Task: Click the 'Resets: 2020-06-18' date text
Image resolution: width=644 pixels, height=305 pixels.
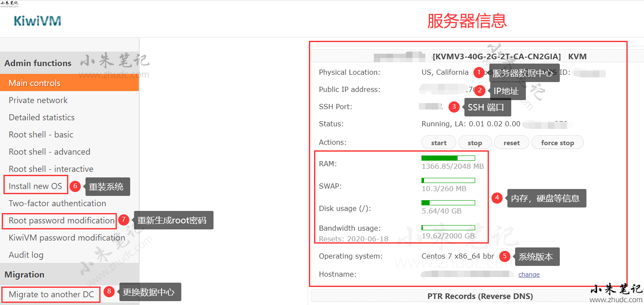Action: tap(354, 238)
